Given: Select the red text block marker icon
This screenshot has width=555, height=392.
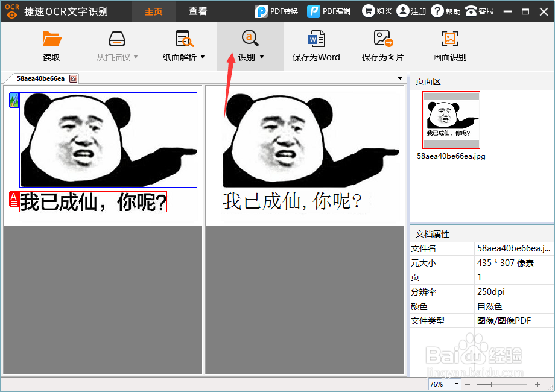Looking at the screenshot, I should pyautogui.click(x=14, y=199).
